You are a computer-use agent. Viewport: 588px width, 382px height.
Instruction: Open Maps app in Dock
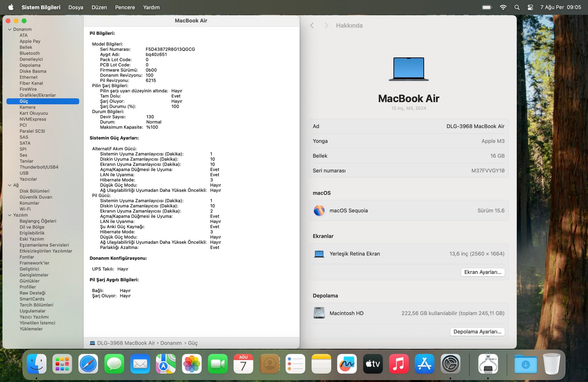tap(166, 364)
